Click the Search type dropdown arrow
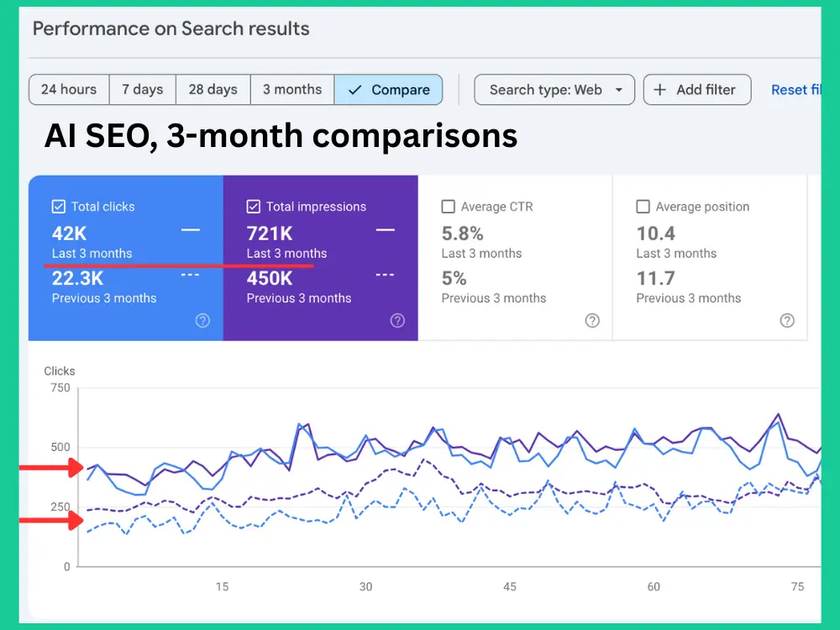The width and height of the screenshot is (840, 630). click(619, 90)
